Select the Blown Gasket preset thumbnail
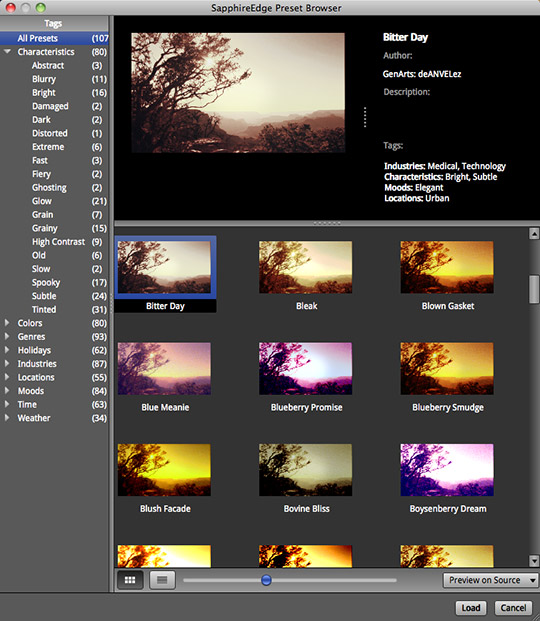 point(447,267)
